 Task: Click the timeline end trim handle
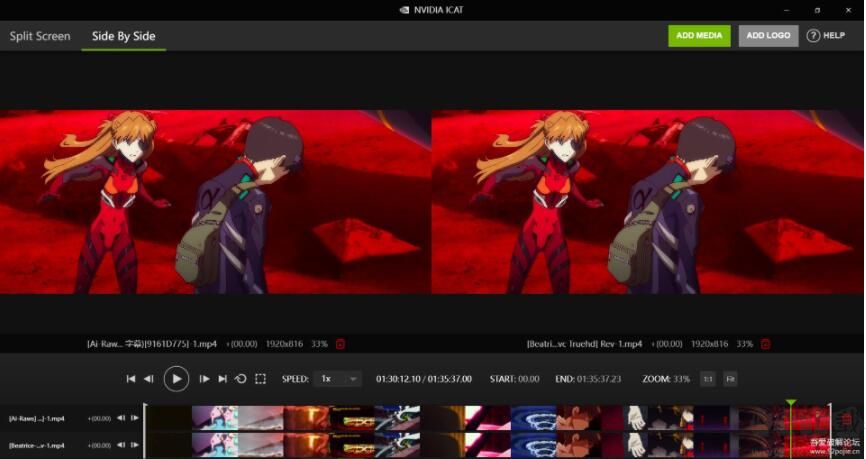click(830, 431)
